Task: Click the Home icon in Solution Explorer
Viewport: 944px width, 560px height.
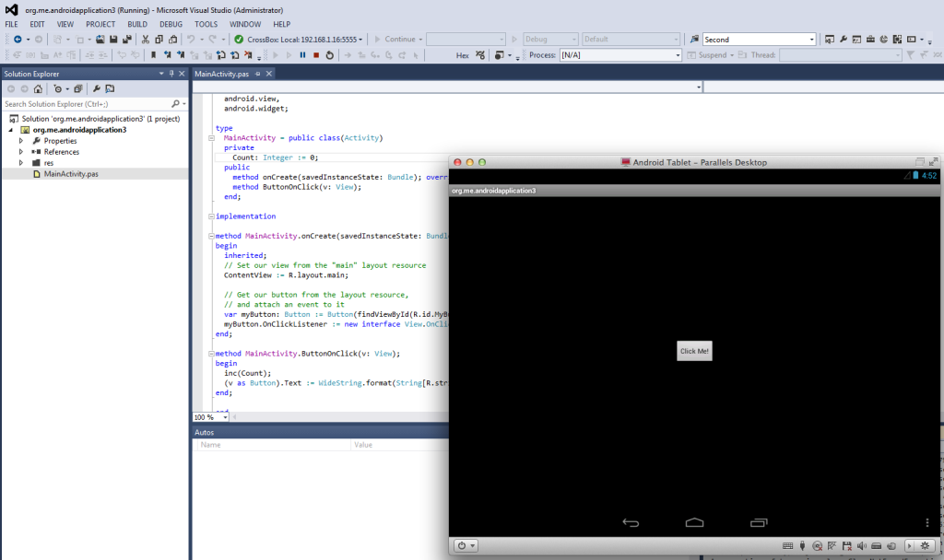Action: 38,88
